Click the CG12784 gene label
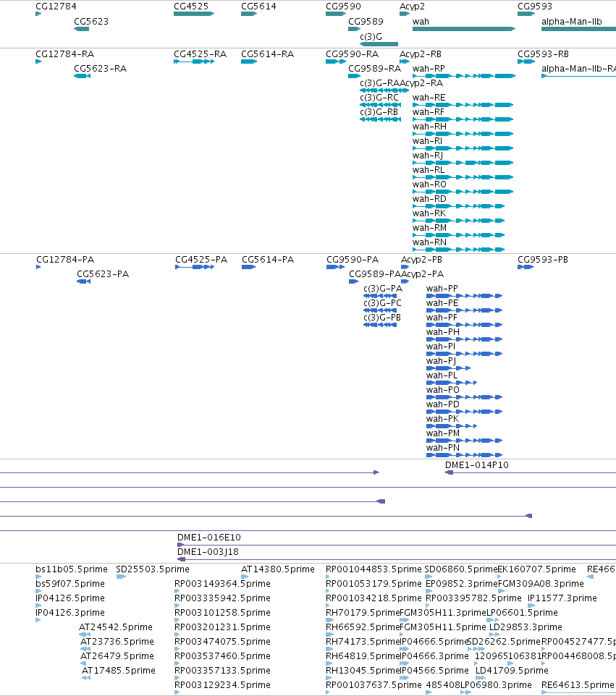616x696 pixels. [x=56, y=7]
